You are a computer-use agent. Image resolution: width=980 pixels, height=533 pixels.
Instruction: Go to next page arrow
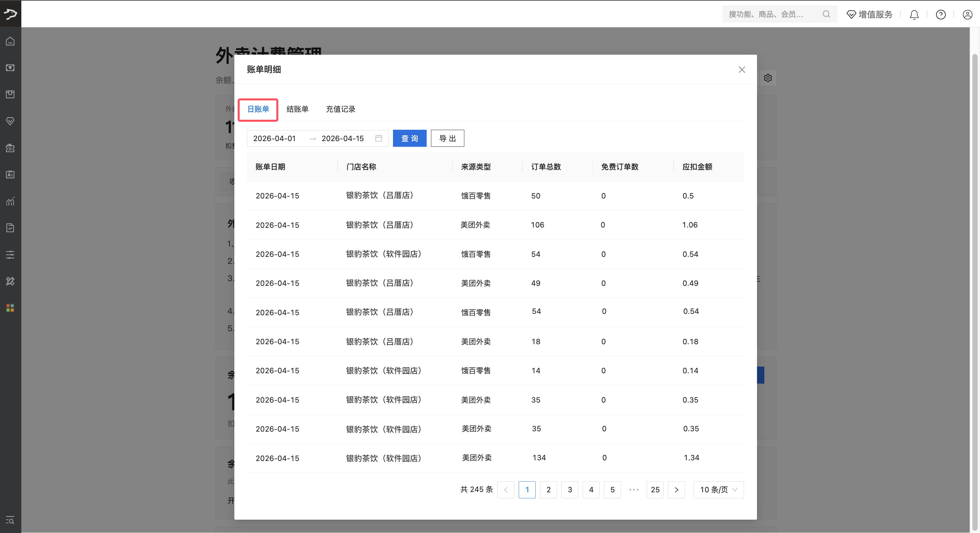pos(676,490)
